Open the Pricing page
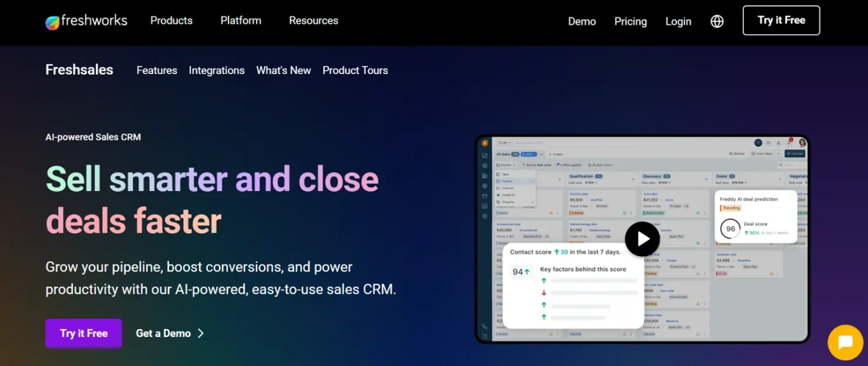This screenshot has width=868, height=366. (631, 21)
